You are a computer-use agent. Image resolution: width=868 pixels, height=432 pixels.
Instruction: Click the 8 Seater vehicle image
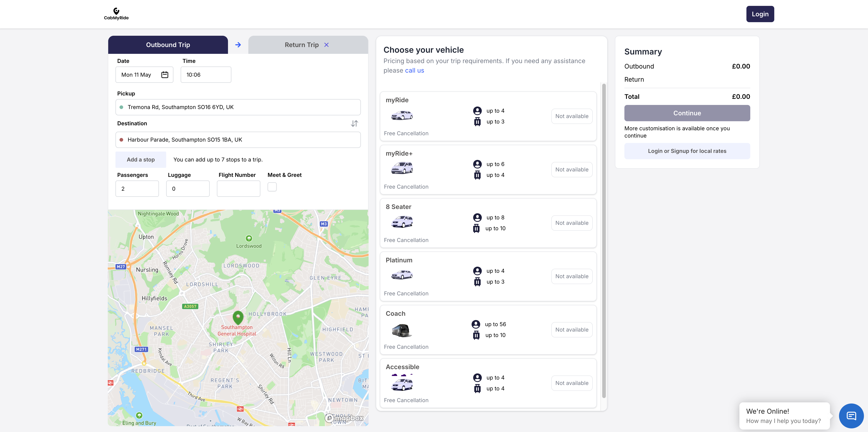point(402,222)
